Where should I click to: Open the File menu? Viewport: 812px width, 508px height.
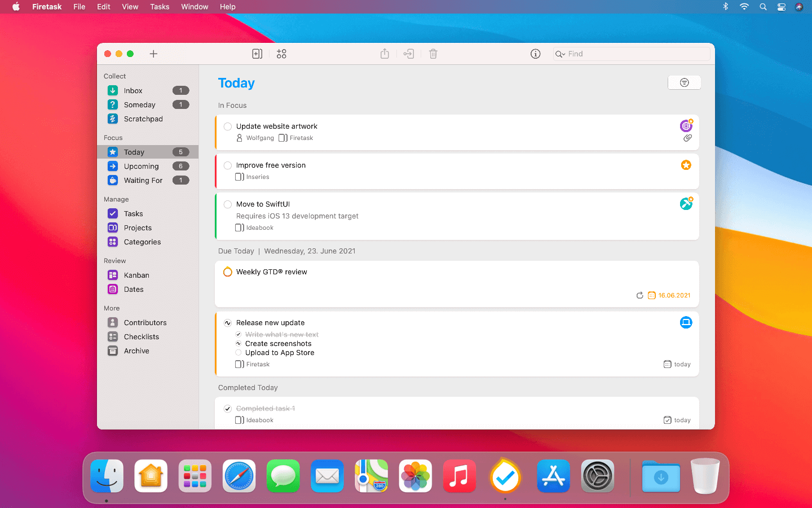(80, 7)
